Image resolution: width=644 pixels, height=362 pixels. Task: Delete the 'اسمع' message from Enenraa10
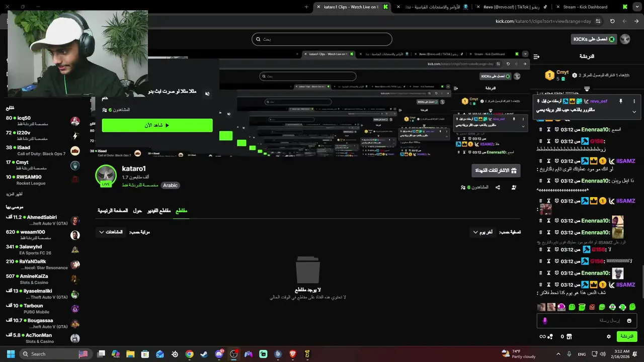(541, 129)
